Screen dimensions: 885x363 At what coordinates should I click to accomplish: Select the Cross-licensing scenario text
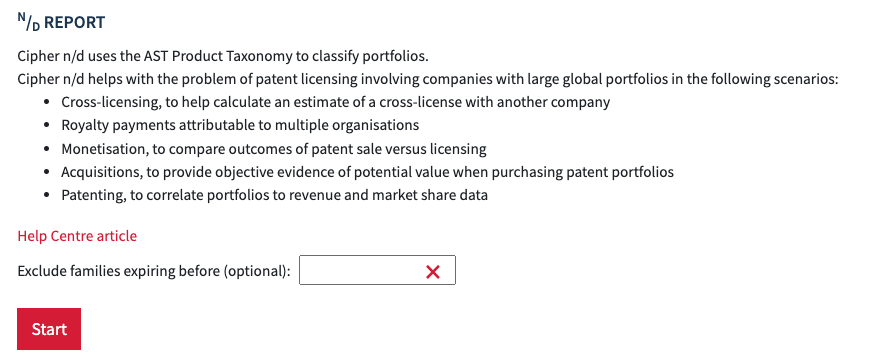pyautogui.click(x=336, y=102)
